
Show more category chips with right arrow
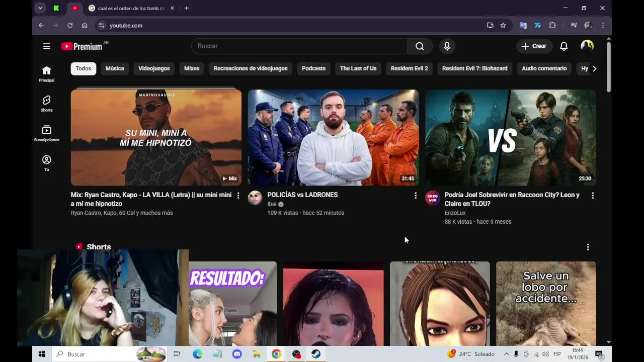594,68
